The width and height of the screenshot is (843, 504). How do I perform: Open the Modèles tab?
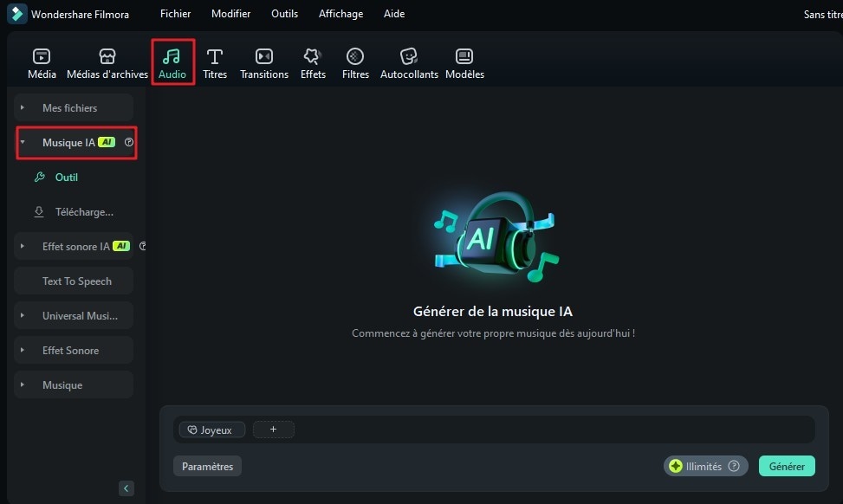coord(464,63)
